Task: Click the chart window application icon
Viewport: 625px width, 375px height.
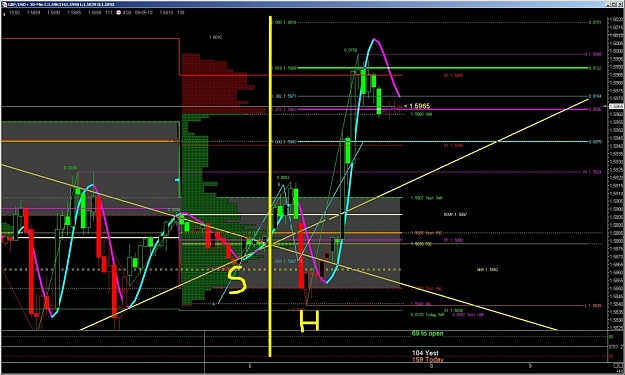Action: click(x=3, y=4)
